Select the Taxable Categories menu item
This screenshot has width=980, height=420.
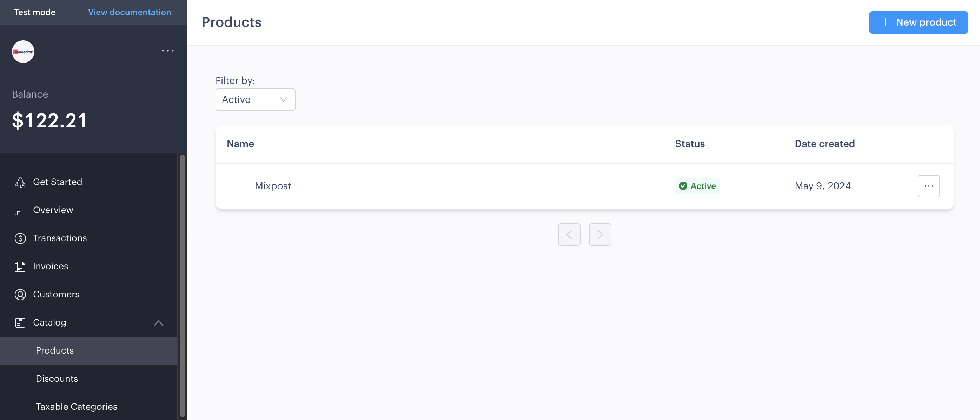click(76, 406)
